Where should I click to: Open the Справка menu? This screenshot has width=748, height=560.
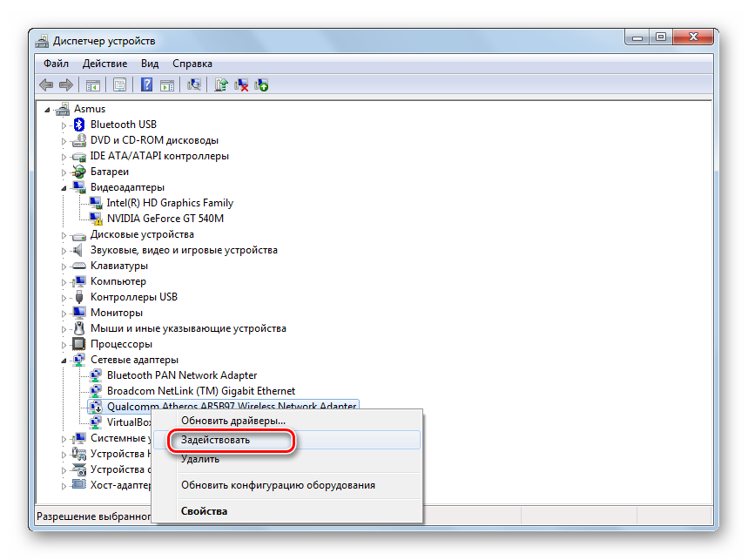pyautogui.click(x=192, y=64)
